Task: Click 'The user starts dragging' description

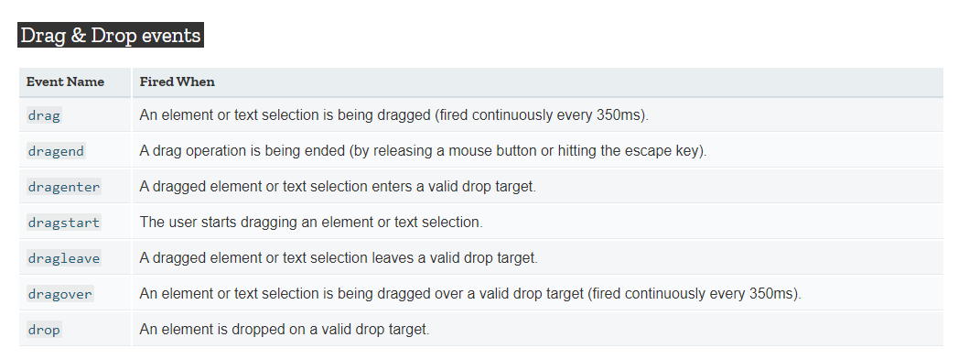Action: click(310, 223)
